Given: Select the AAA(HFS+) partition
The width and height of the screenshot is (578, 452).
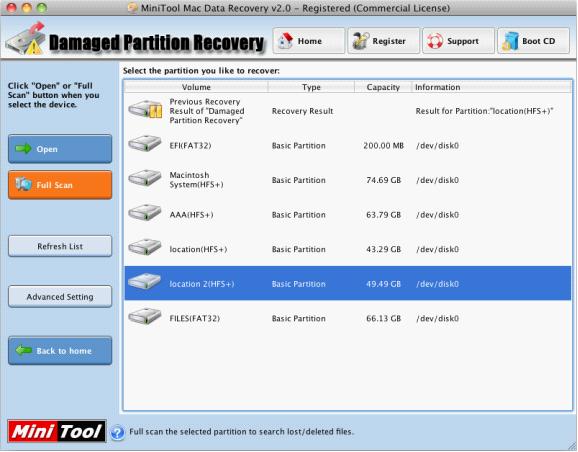Looking at the screenshot, I should (348, 215).
